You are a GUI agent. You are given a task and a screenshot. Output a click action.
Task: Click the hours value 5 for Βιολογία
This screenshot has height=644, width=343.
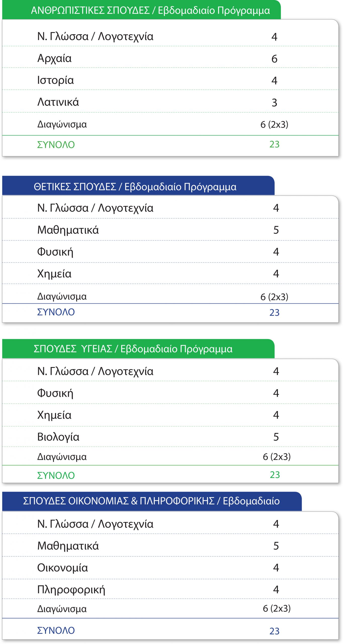point(276,437)
